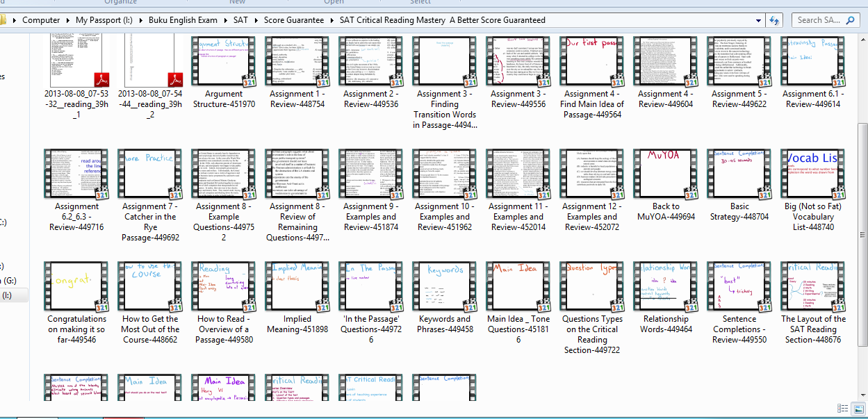Switch to Details view using status bar icon
The width and height of the screenshot is (868, 419).
[842, 409]
